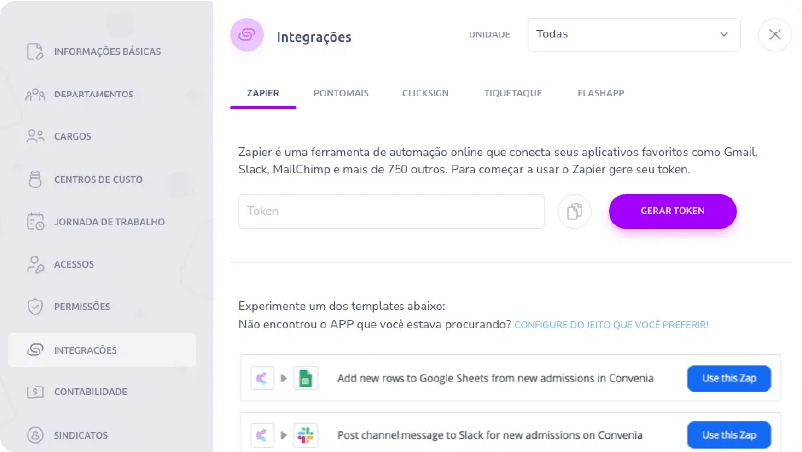Click 'Experimente um dos templates abaixo' text
Image resolution: width=802 pixels, height=452 pixels.
tap(342, 306)
